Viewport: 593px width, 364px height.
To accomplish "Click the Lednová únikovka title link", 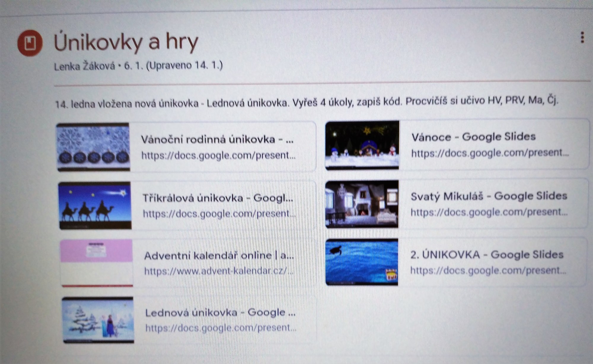I will coord(220,312).
